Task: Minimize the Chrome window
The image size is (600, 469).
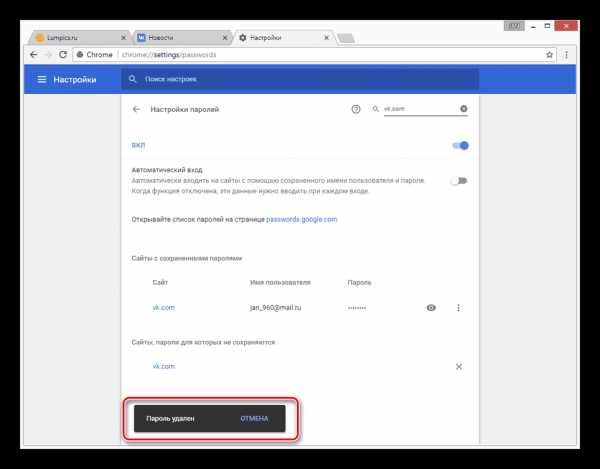Action: [x=533, y=26]
